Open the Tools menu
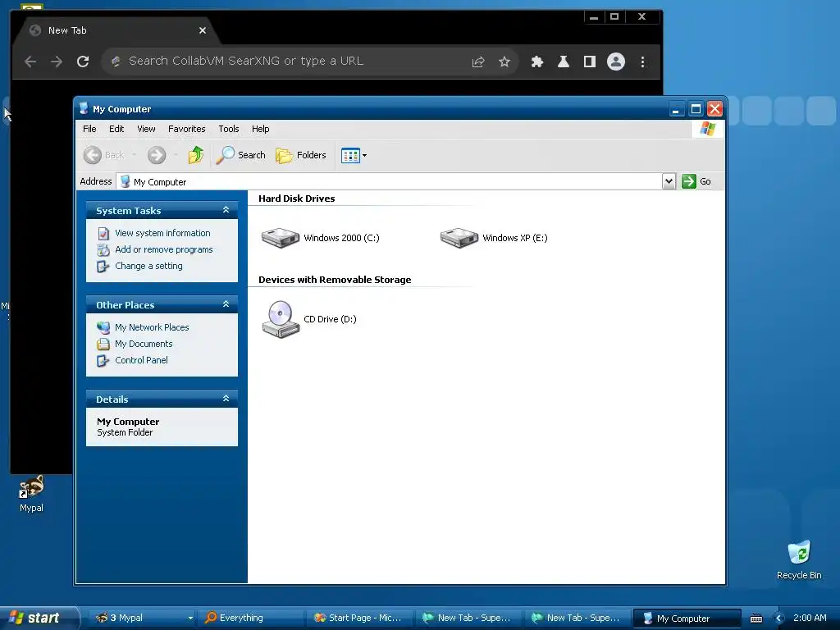 click(229, 129)
